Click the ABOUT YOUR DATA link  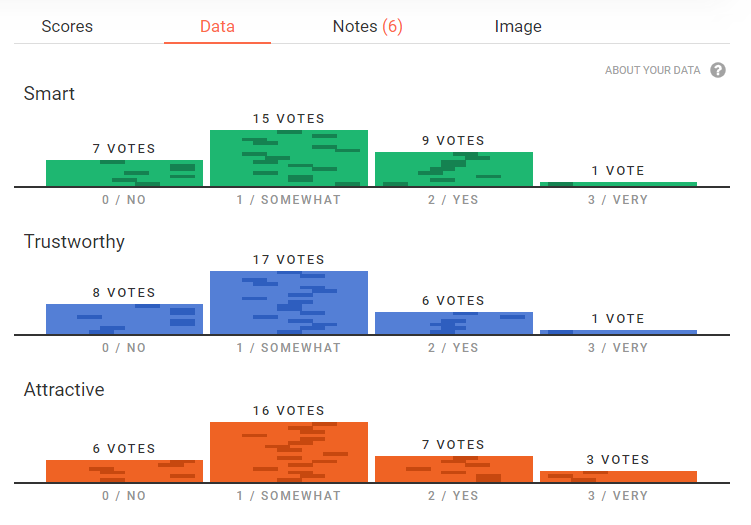652,71
